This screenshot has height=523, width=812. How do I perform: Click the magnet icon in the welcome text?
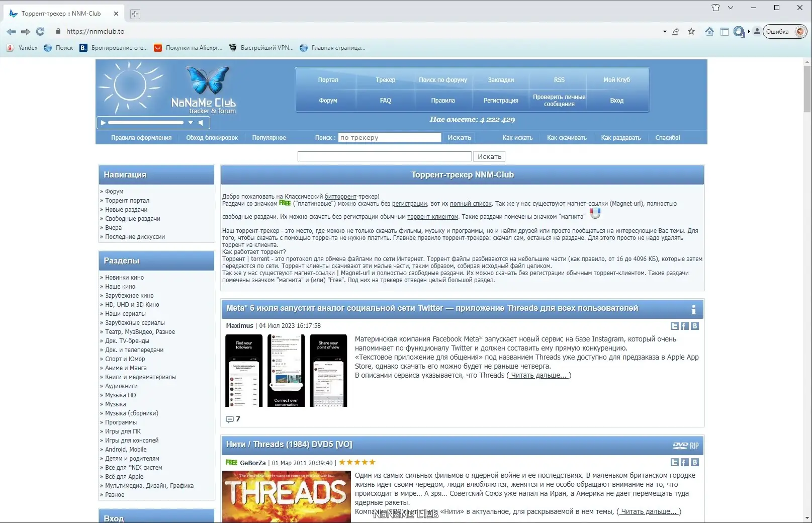click(x=595, y=213)
